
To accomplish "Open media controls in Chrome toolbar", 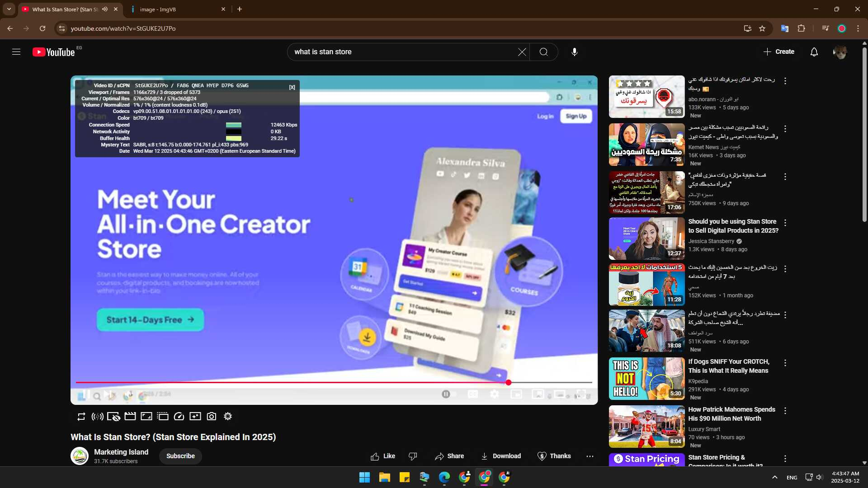I will pos(826,28).
